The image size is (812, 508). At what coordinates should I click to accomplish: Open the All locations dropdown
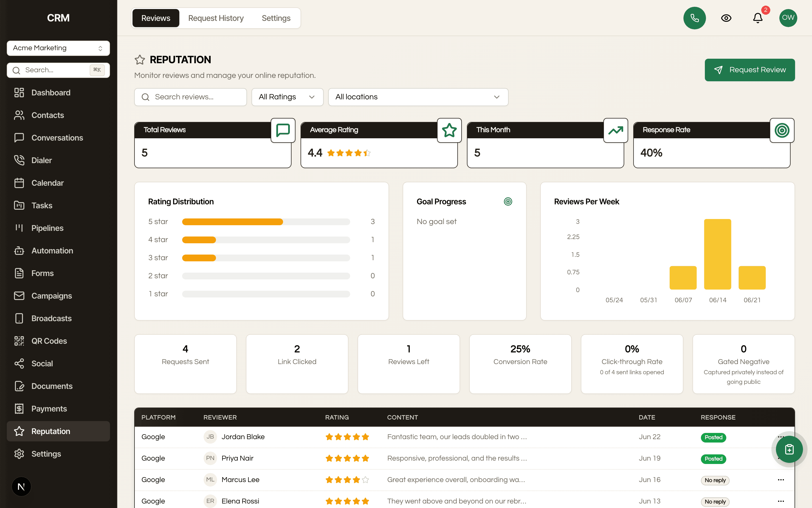point(418,97)
